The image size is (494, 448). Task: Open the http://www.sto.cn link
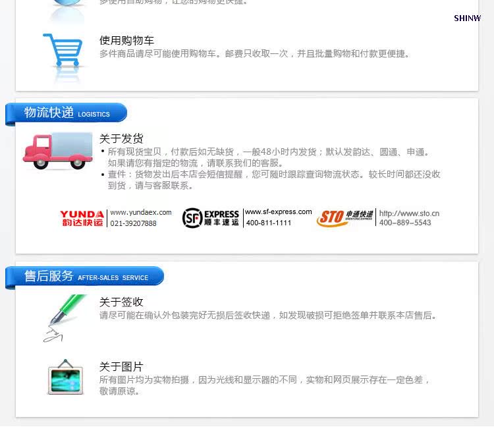409,213
